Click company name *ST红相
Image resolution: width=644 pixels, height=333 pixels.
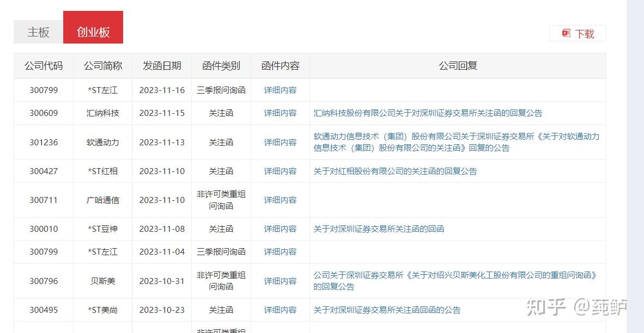(102, 171)
